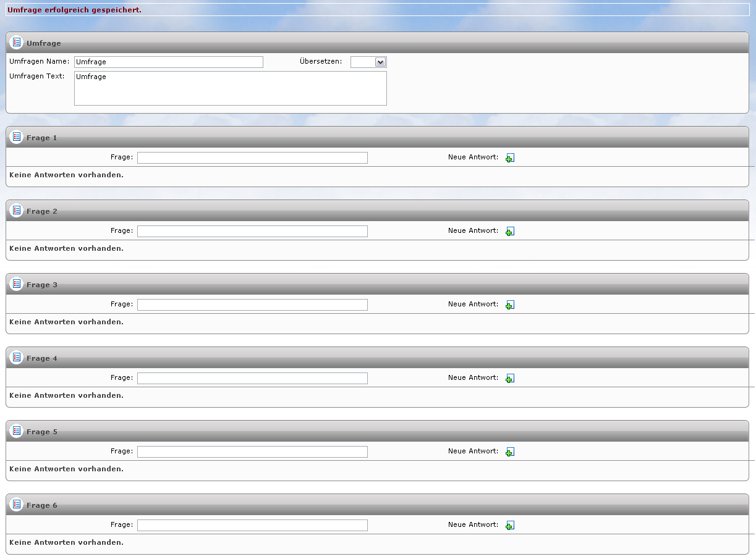Click the Frage 1 question input field

click(x=252, y=158)
